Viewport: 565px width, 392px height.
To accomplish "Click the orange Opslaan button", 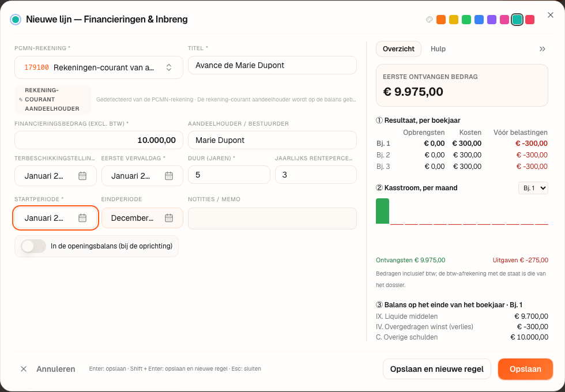I will pos(525,369).
